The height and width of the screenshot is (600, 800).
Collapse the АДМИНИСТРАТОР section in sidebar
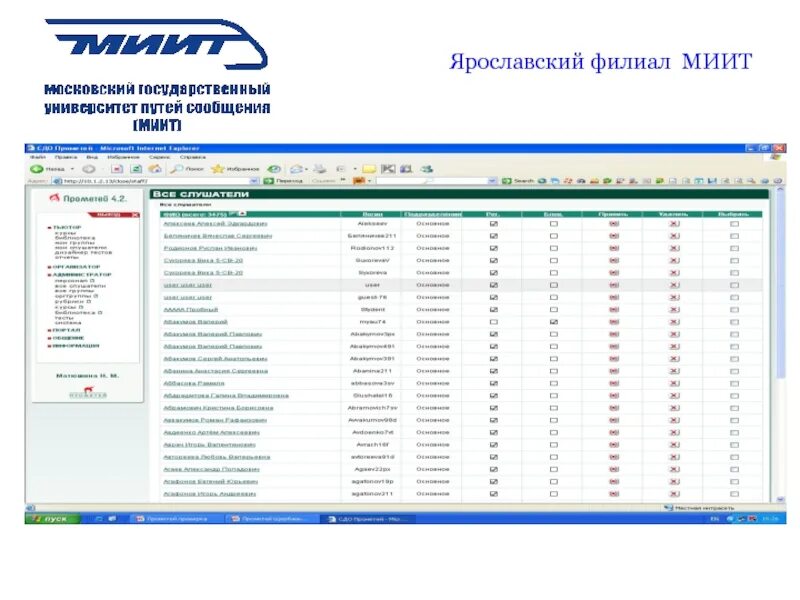click(x=80, y=274)
